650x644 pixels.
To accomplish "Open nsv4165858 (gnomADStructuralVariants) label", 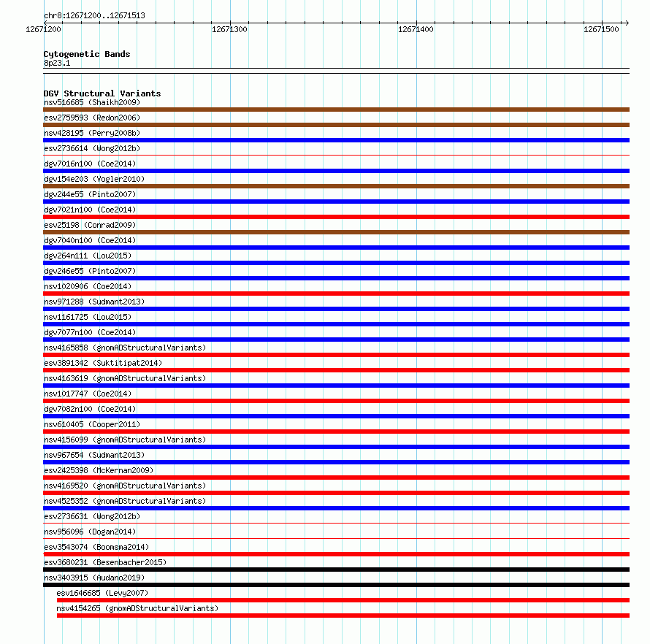I will click(125, 348).
